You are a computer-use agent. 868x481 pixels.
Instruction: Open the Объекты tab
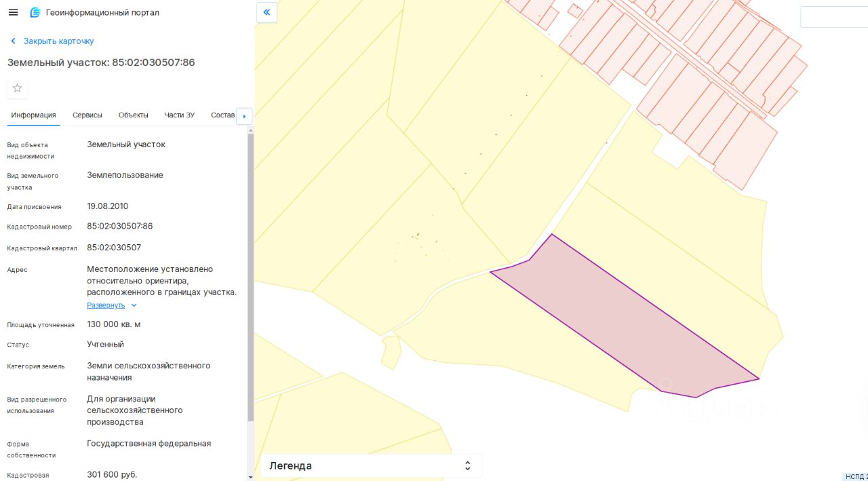(134, 115)
